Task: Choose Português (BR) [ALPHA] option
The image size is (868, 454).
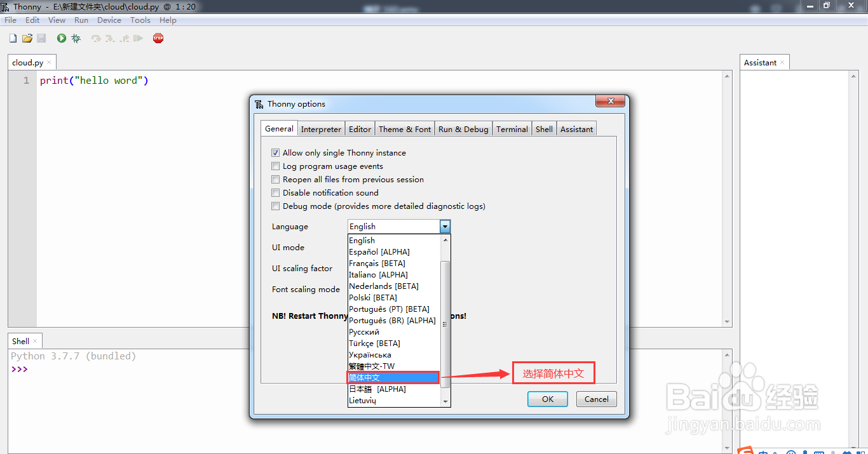Action: pyautogui.click(x=394, y=321)
